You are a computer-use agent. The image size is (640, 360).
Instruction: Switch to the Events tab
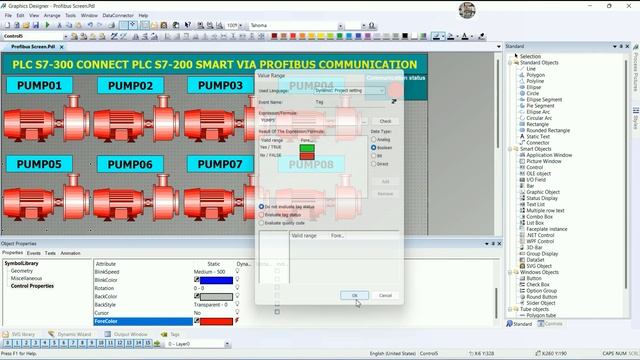pos(33,253)
